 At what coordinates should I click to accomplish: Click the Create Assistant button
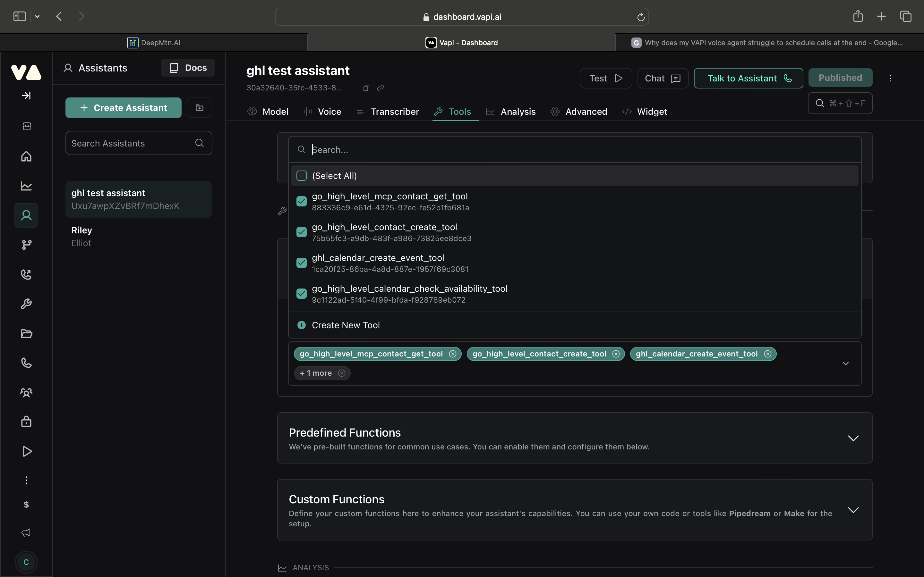pos(123,108)
